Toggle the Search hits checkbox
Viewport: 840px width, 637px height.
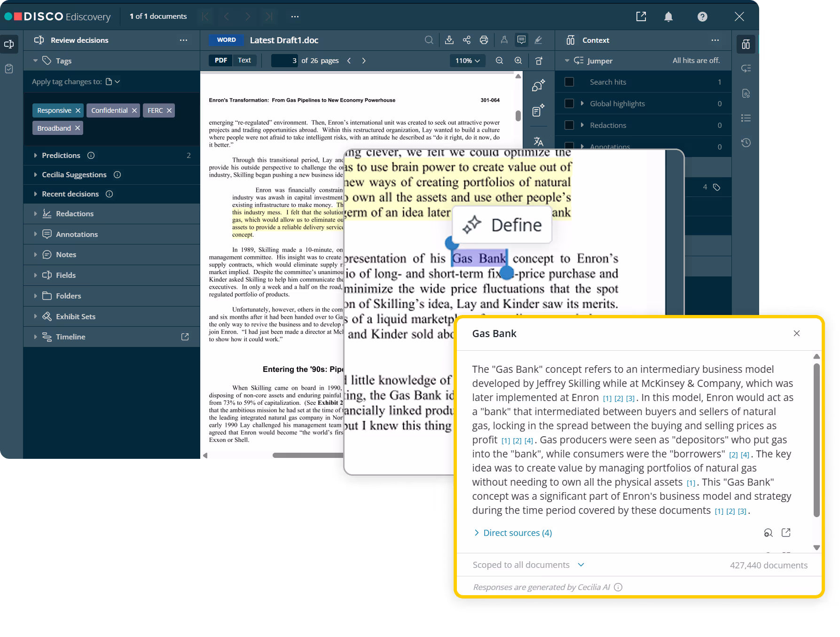[569, 82]
